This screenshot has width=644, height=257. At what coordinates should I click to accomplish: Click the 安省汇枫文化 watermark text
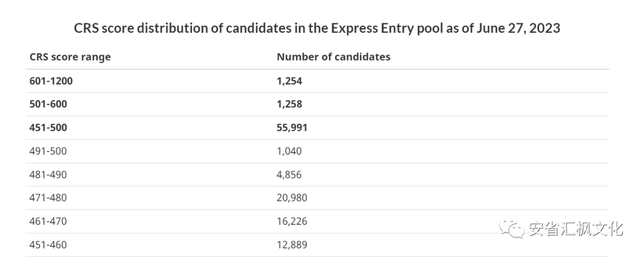[576, 229]
